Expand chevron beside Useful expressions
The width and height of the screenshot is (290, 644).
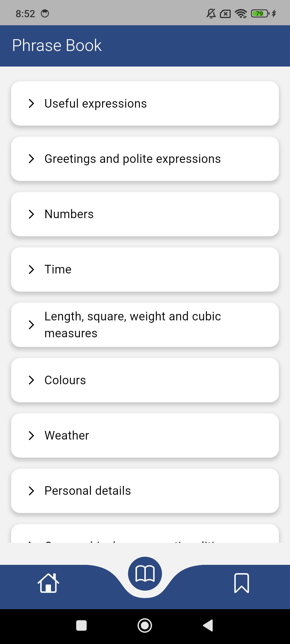[x=31, y=104]
